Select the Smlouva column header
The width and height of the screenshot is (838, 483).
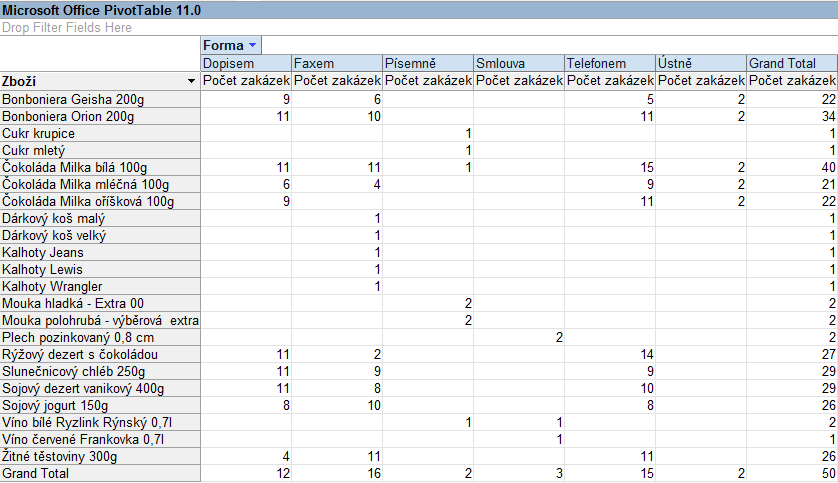tap(519, 63)
